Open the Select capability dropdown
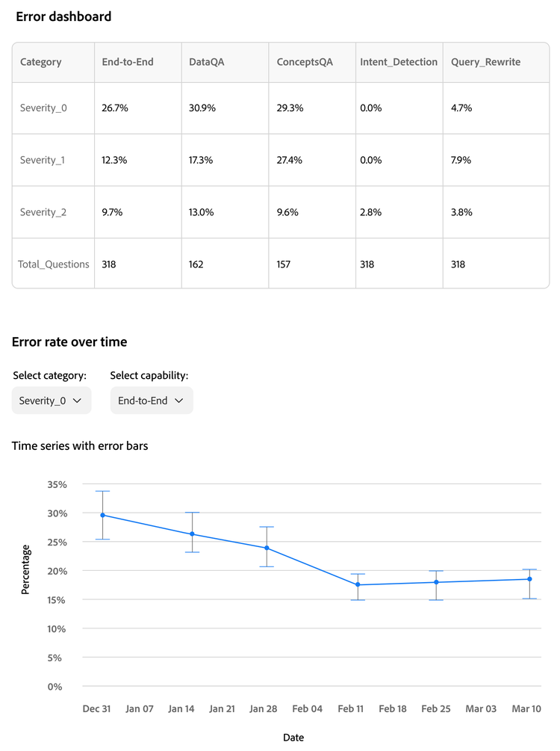 point(151,401)
